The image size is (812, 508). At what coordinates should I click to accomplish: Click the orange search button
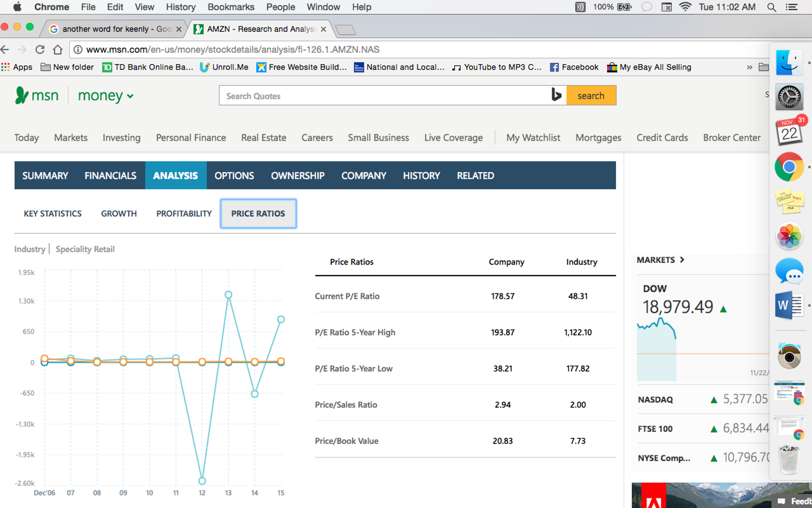tap(591, 95)
